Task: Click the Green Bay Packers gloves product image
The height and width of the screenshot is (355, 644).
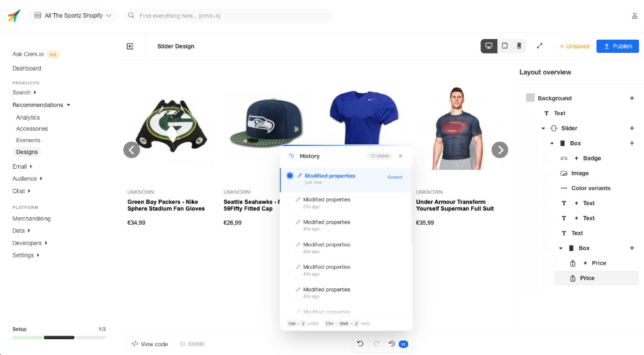Action: tap(172, 126)
